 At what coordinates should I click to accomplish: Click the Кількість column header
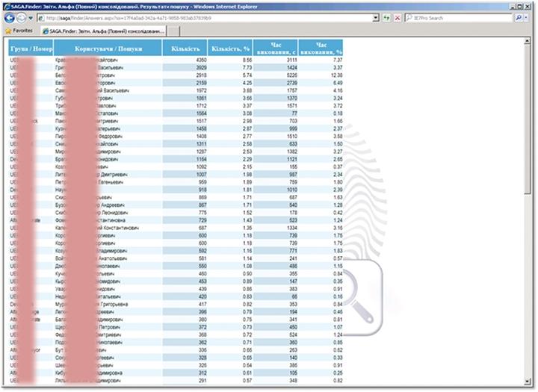click(x=185, y=49)
